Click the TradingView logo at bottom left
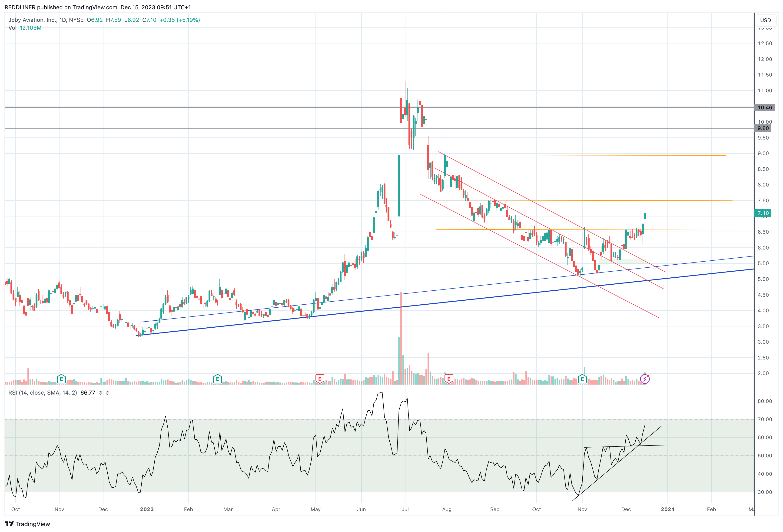Screen dimensions: 783x532 point(27,524)
